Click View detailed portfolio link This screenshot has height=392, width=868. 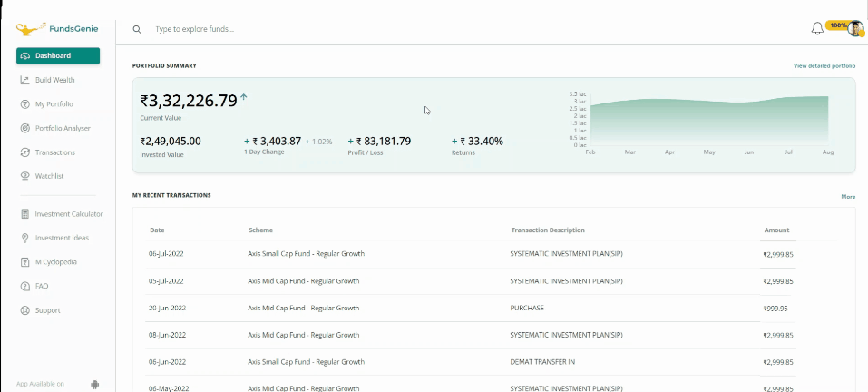[824, 66]
